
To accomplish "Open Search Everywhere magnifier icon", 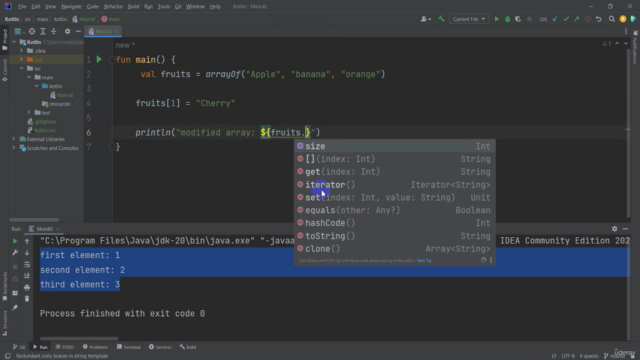I will (x=611, y=19).
